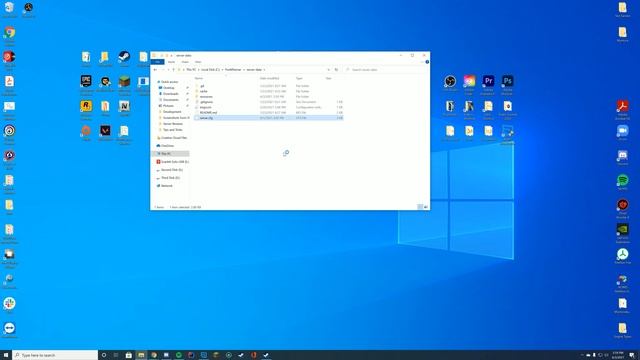Screen dimensions: 640x360
Task: Switch to details view layout button
Action: [420, 207]
